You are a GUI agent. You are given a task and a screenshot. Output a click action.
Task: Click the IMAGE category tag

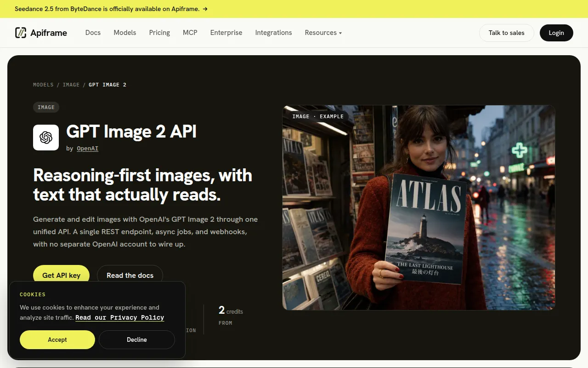tap(46, 107)
